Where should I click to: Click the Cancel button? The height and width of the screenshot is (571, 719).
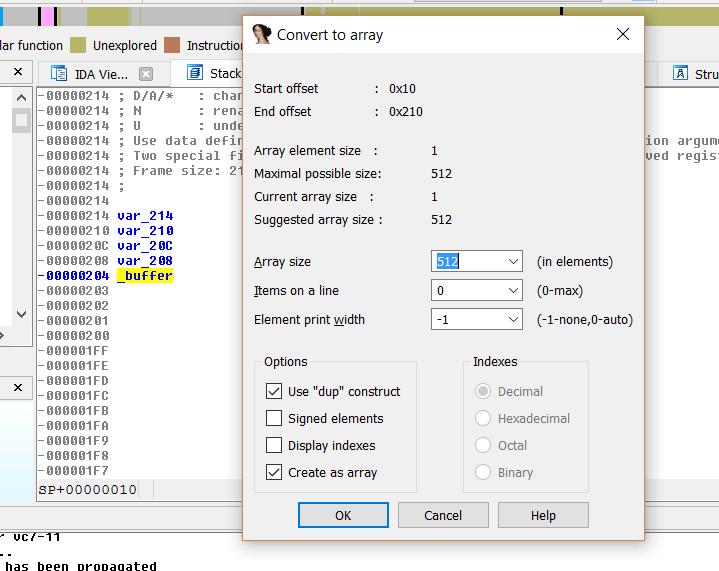(x=443, y=515)
